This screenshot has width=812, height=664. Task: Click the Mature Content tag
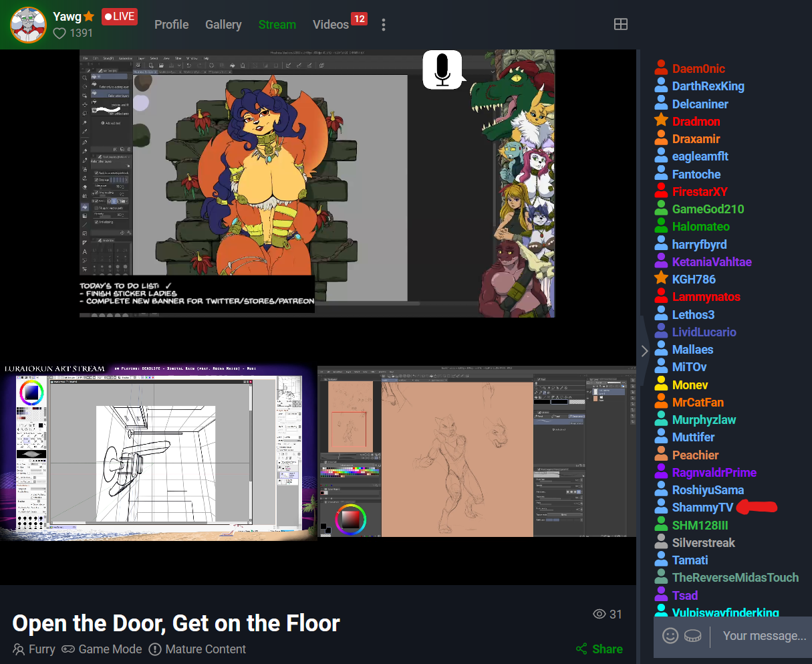pyautogui.click(x=197, y=649)
